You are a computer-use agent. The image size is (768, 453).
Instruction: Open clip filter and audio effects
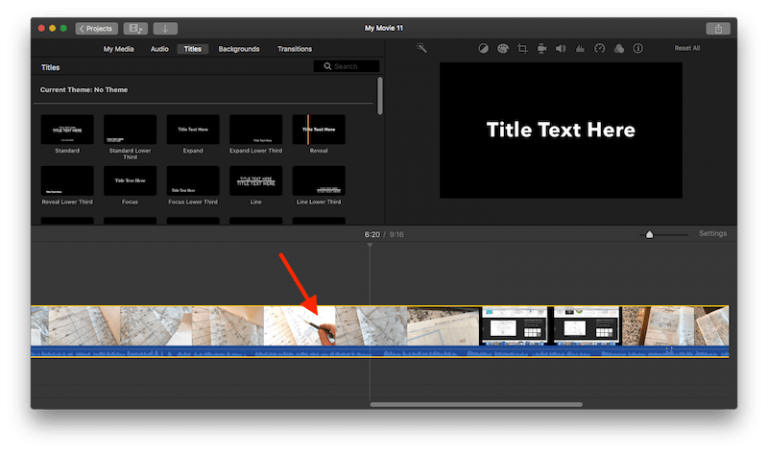(x=619, y=48)
